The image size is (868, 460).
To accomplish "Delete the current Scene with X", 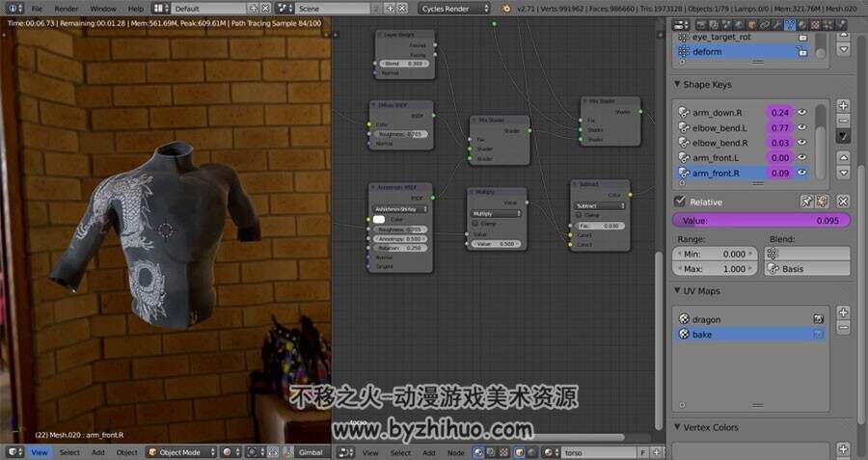I will (x=402, y=9).
